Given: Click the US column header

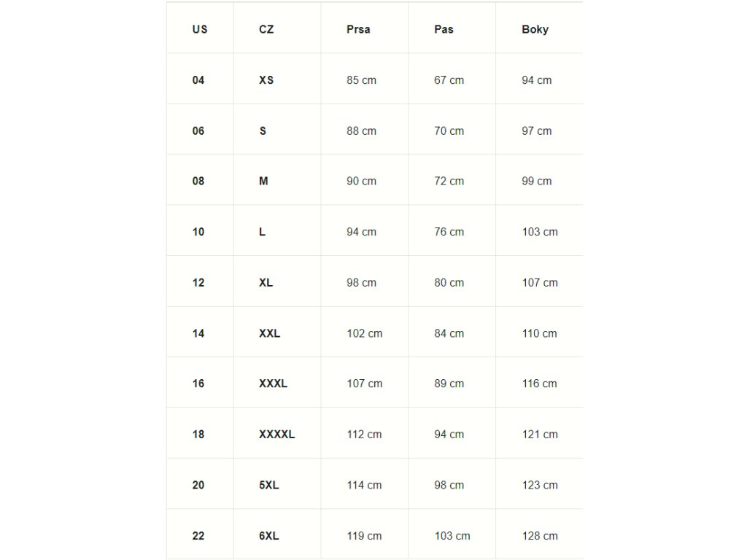Looking at the screenshot, I should pyautogui.click(x=200, y=30).
